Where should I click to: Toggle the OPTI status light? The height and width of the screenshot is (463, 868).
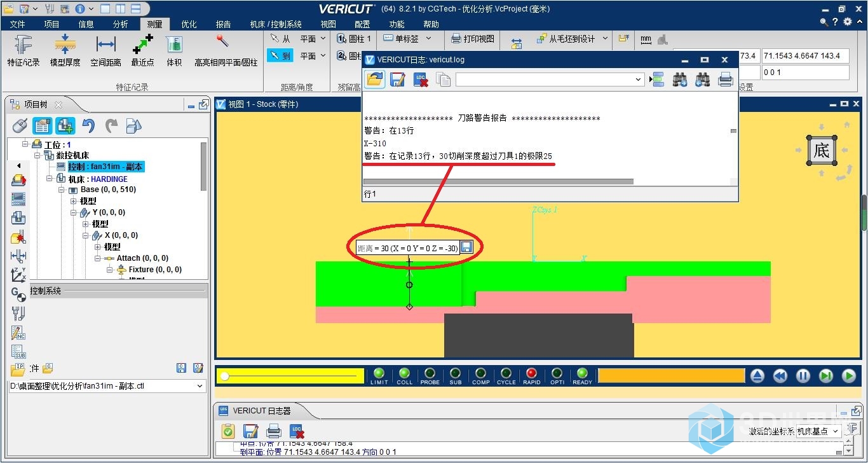point(557,376)
